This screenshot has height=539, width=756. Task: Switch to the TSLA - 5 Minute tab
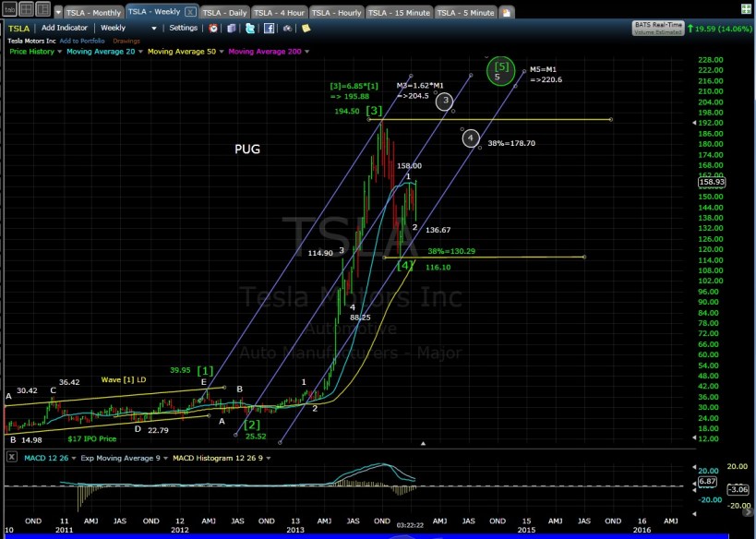(x=466, y=13)
